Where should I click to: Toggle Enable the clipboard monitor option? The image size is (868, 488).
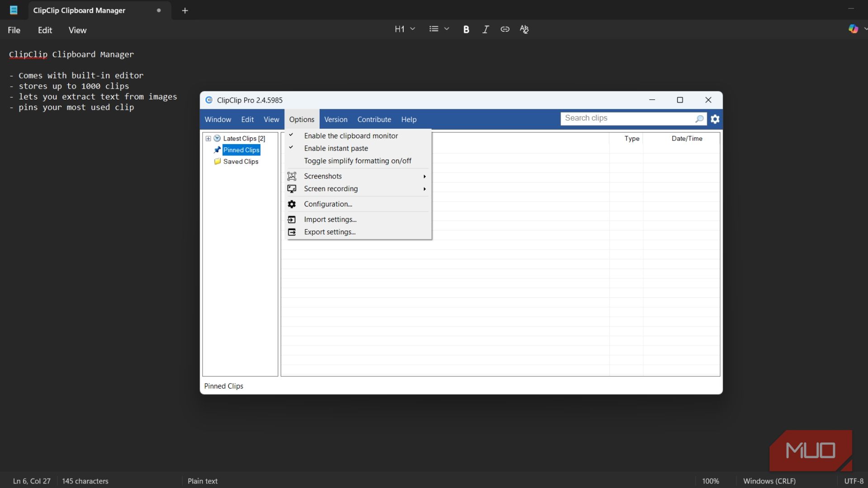click(x=358, y=136)
